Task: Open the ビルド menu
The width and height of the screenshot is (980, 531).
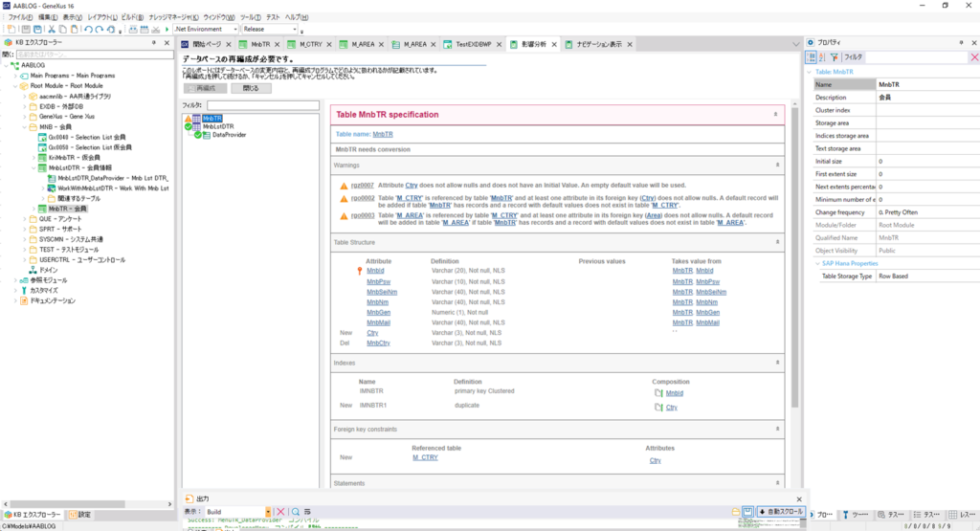Action: [x=132, y=17]
